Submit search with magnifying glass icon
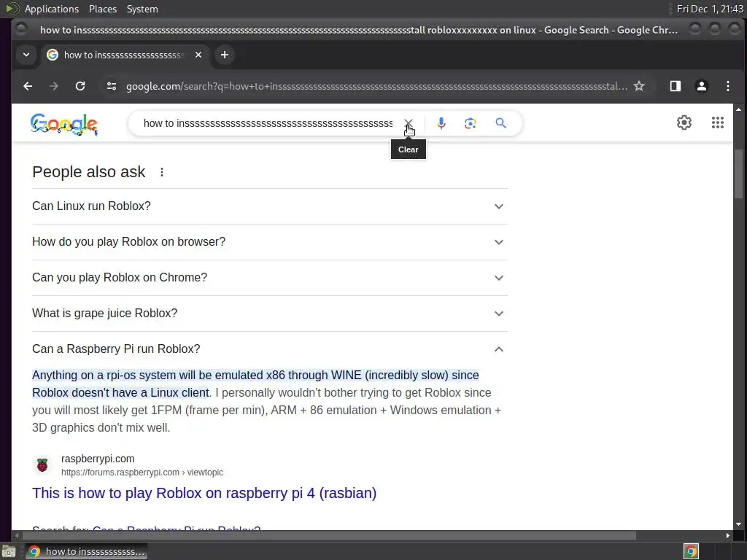The image size is (747, 560). 500,123
